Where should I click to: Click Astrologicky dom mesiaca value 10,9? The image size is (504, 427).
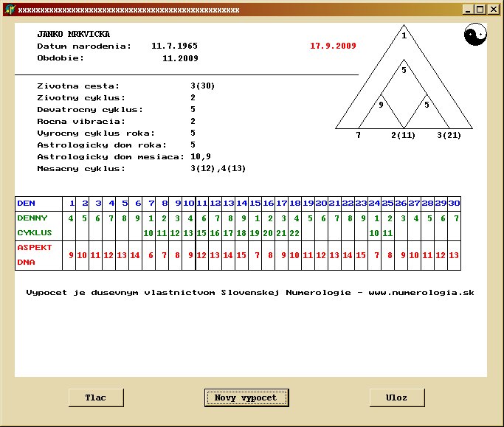point(201,157)
